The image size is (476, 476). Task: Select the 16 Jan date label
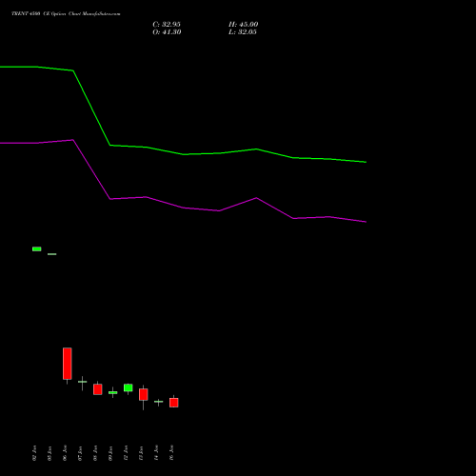tap(171, 453)
